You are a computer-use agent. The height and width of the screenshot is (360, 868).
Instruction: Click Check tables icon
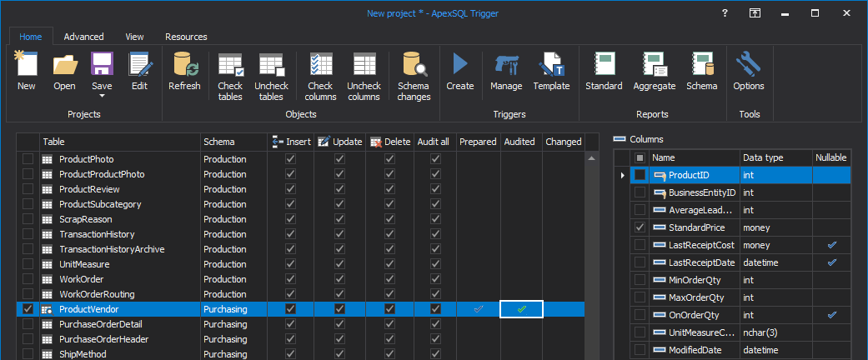point(230,64)
